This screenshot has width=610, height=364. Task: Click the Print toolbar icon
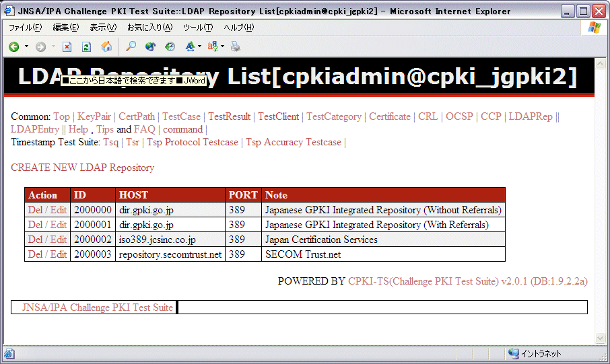(x=236, y=46)
